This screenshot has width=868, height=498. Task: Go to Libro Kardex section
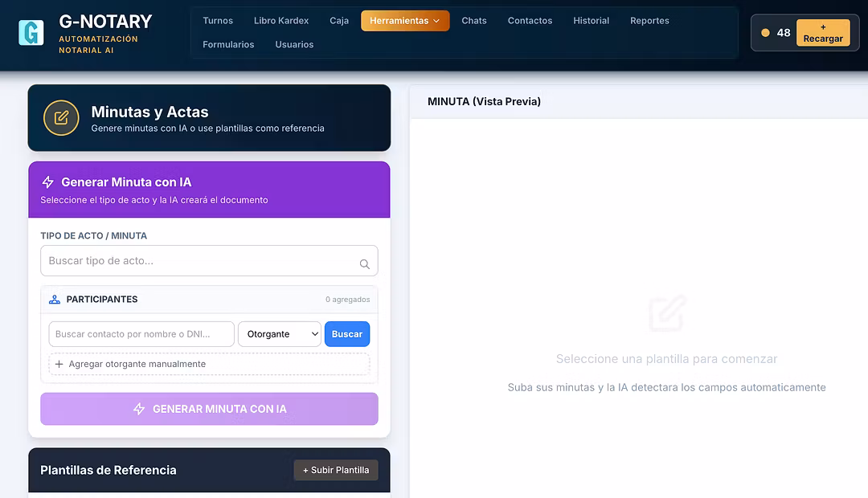(x=281, y=21)
